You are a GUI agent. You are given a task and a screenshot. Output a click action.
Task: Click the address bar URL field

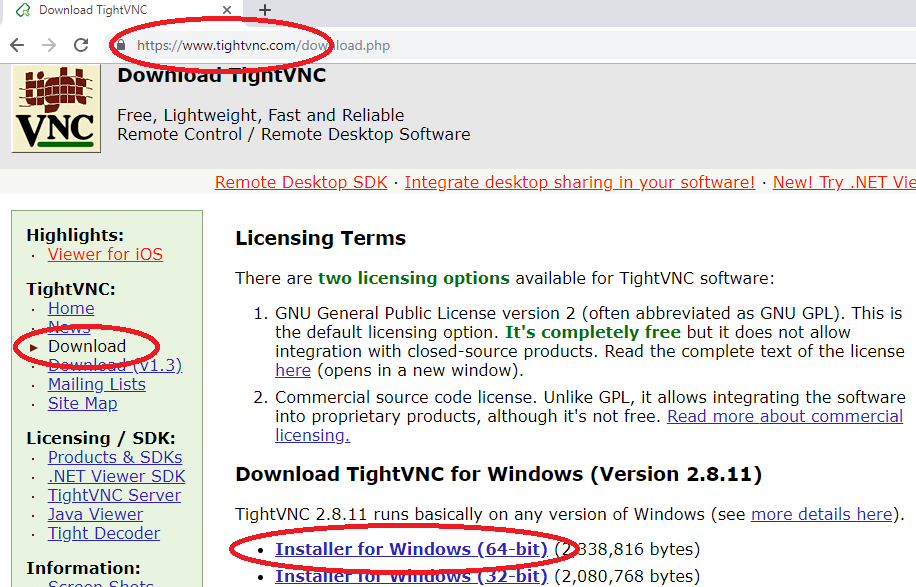[400, 45]
